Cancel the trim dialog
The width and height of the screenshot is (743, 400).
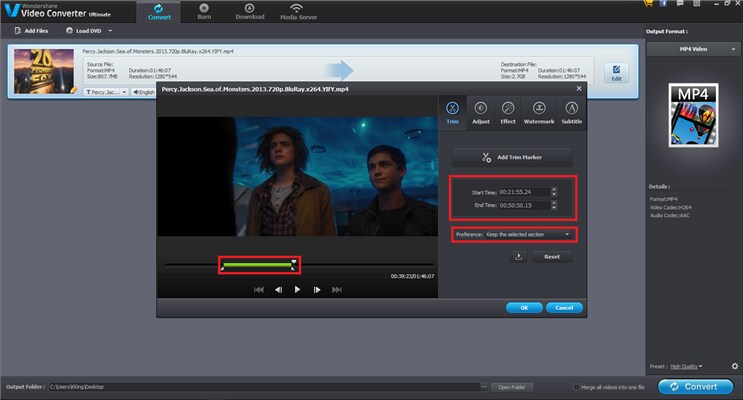click(564, 308)
